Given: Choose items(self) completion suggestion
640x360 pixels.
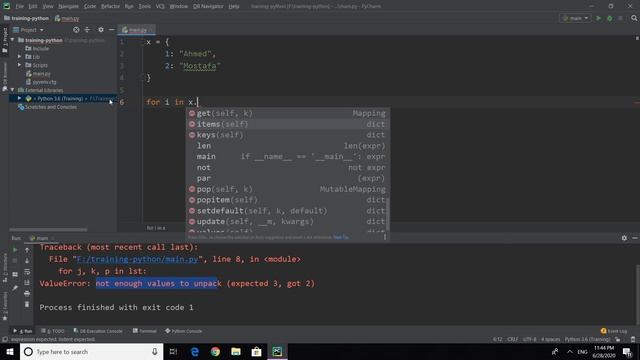Looking at the screenshot, I should click(288, 124).
